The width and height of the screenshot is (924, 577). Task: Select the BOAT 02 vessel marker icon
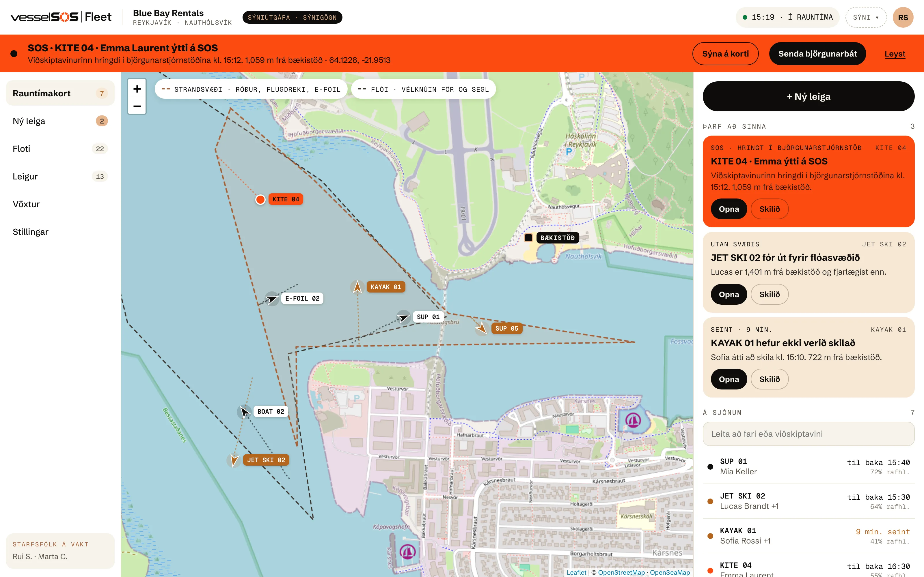244,412
